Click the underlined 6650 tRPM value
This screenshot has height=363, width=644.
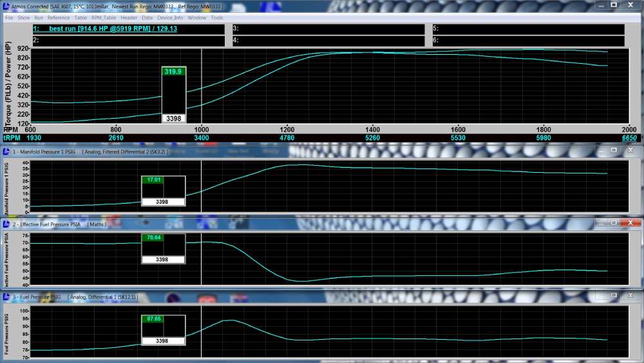point(629,138)
